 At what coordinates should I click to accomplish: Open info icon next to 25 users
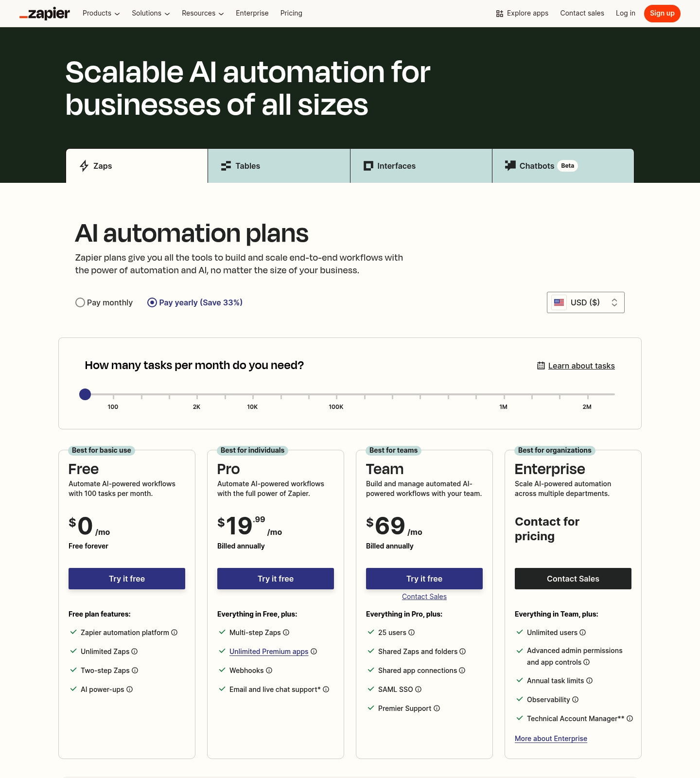pos(412,633)
